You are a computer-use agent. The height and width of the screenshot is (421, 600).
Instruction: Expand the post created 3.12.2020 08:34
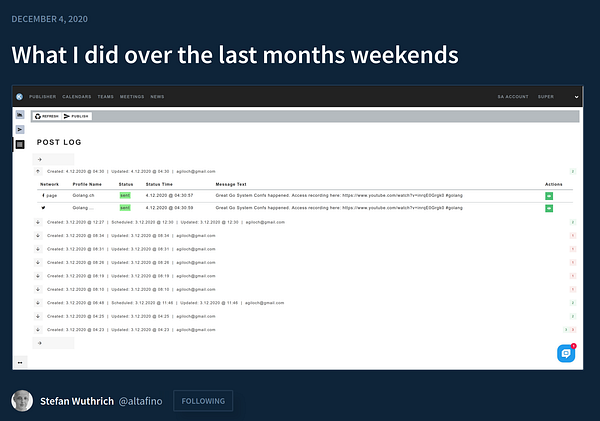pyautogui.click(x=38, y=235)
